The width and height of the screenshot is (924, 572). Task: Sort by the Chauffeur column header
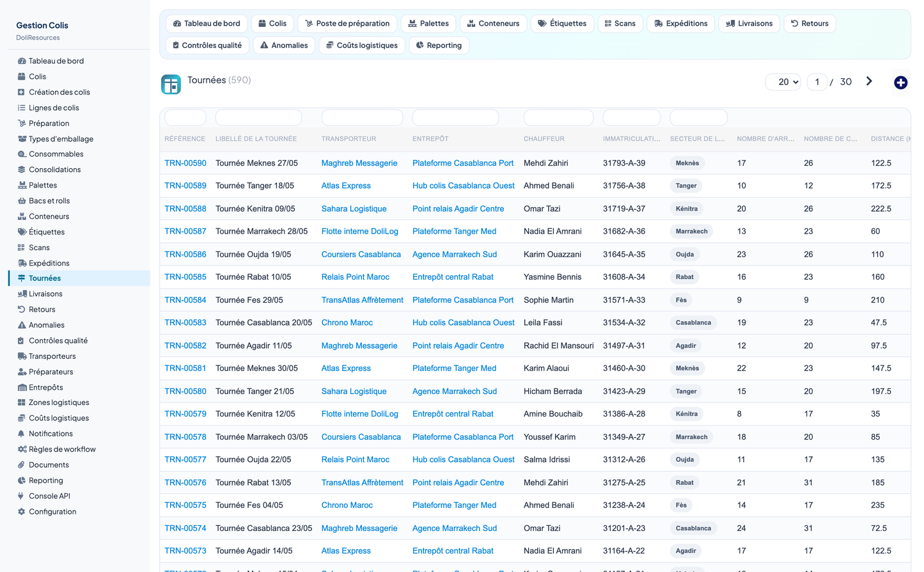tap(544, 139)
